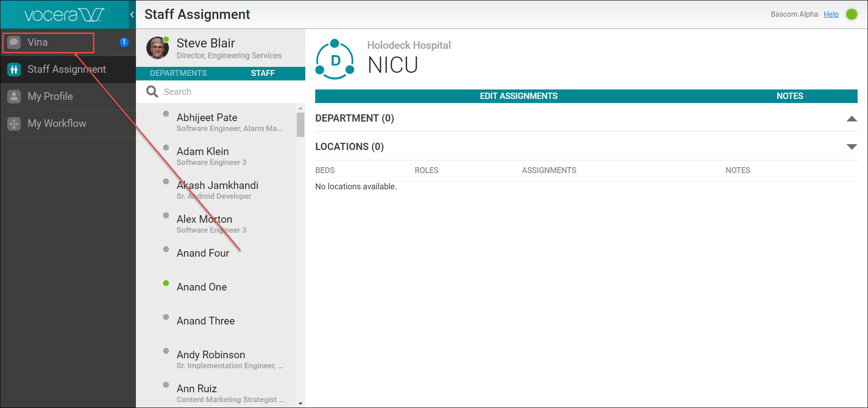
Task: Open the NOTES tab
Action: tap(790, 96)
